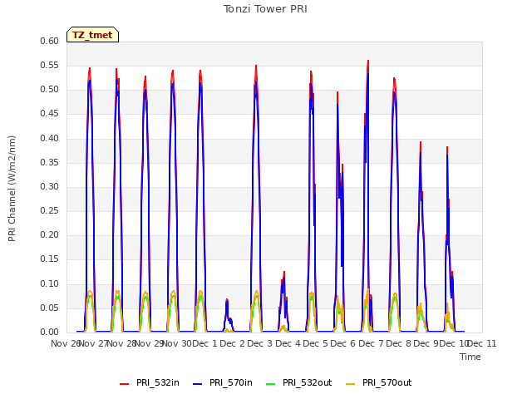Click the 0.15 y-axis tick label
Screen dimensions: 532x399
(x=50, y=259)
